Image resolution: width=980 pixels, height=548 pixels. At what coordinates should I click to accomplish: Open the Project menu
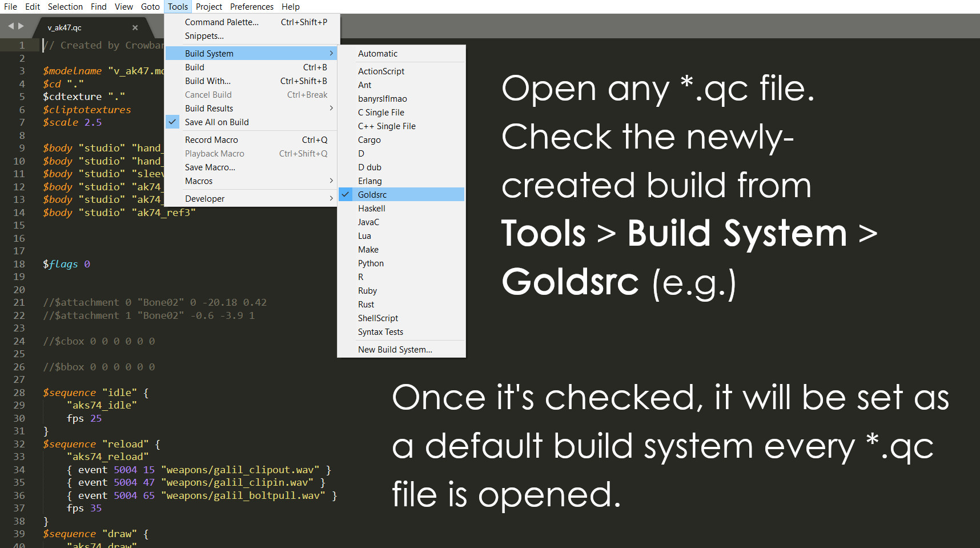pyautogui.click(x=208, y=6)
